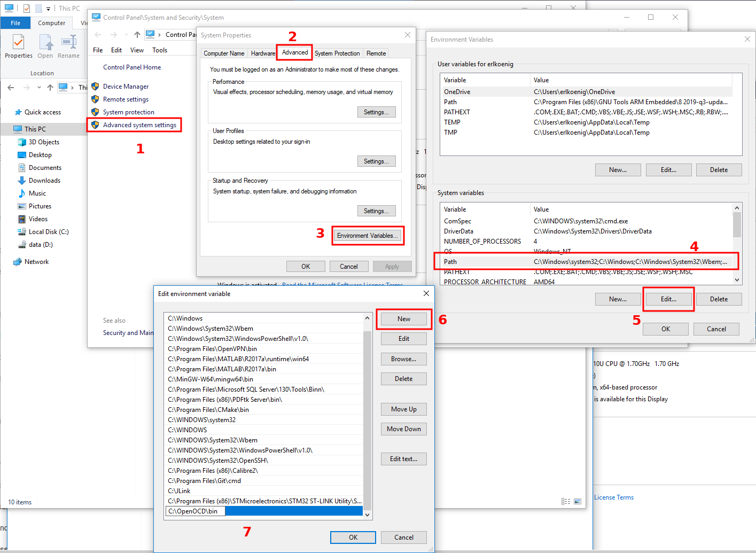Click Cancel in System Properties
This screenshot has width=756, height=553.
pos(349,267)
